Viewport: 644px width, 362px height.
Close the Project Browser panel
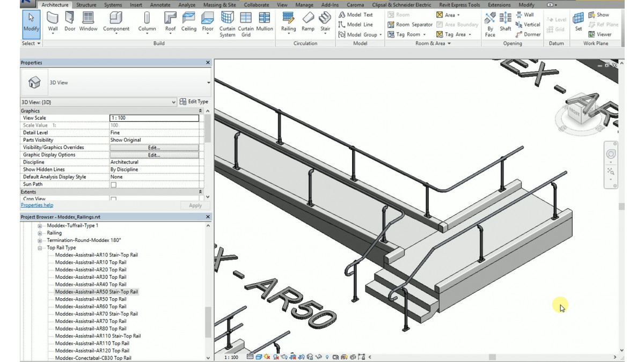click(x=208, y=217)
